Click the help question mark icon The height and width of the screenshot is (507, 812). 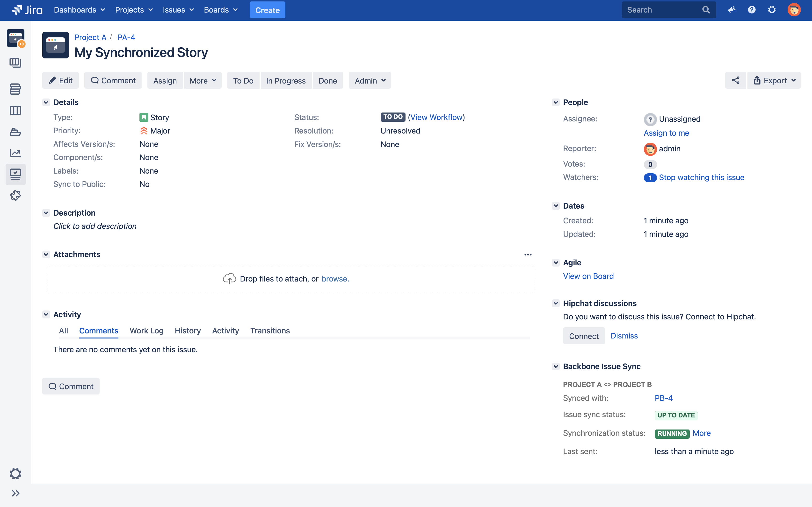(x=752, y=10)
